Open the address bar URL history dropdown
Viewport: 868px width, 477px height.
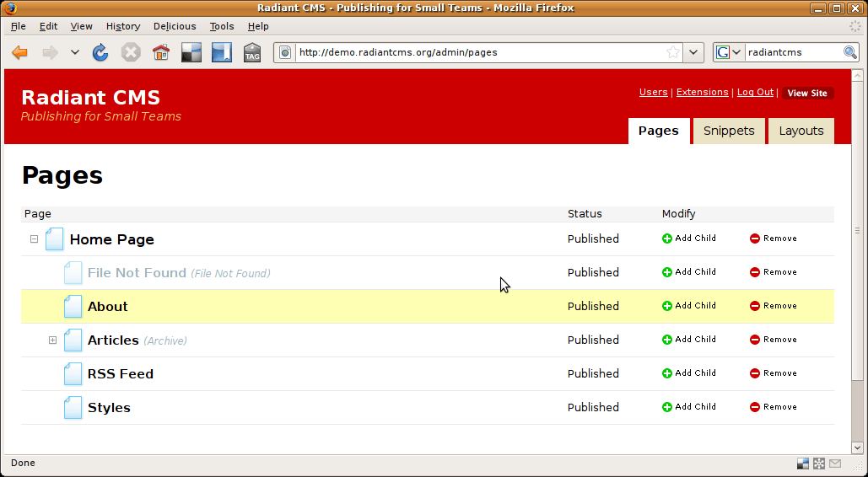click(x=693, y=52)
